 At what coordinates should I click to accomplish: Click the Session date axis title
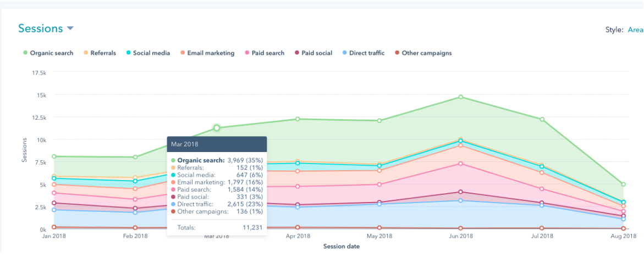click(x=342, y=246)
